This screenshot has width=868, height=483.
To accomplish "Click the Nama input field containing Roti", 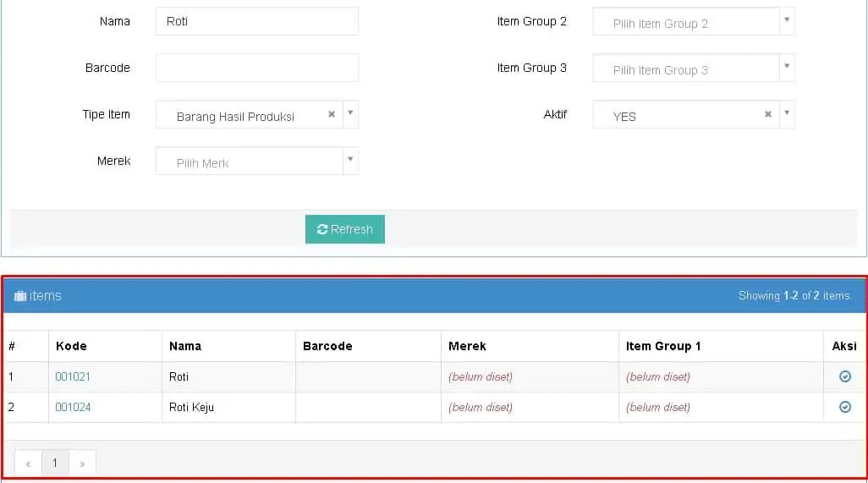I will 257,21.
